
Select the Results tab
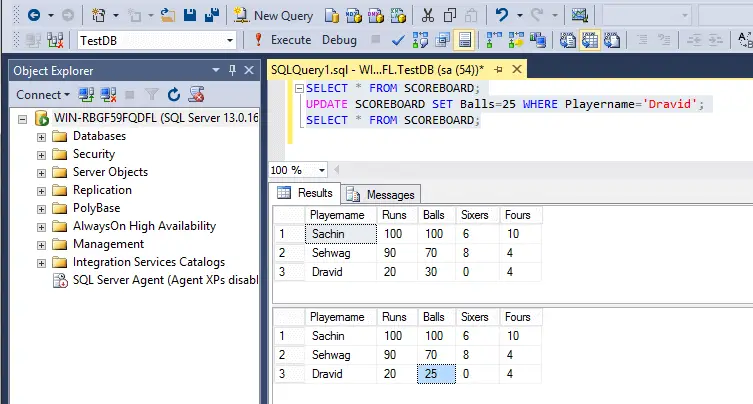[305, 193]
